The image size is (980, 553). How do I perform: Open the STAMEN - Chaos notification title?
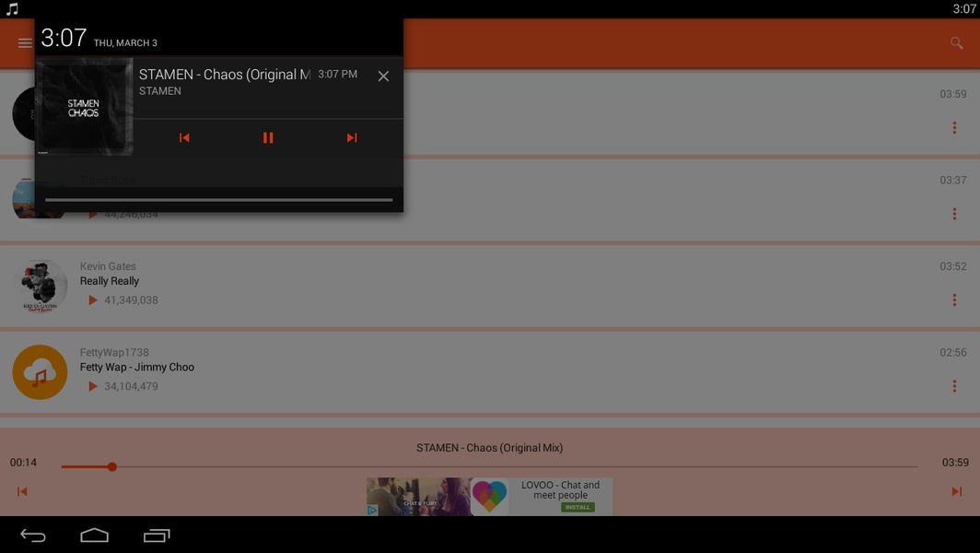pos(225,75)
